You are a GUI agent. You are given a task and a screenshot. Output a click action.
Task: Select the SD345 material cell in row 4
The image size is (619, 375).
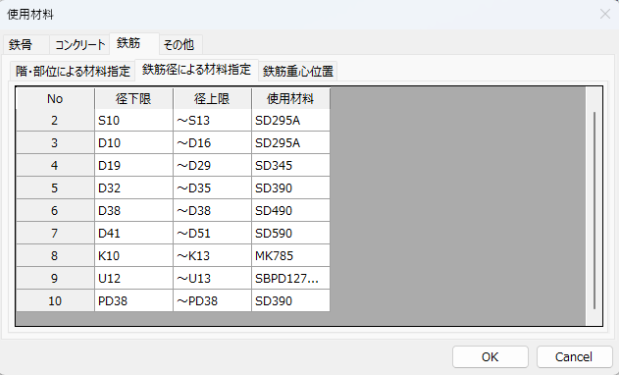(291, 165)
